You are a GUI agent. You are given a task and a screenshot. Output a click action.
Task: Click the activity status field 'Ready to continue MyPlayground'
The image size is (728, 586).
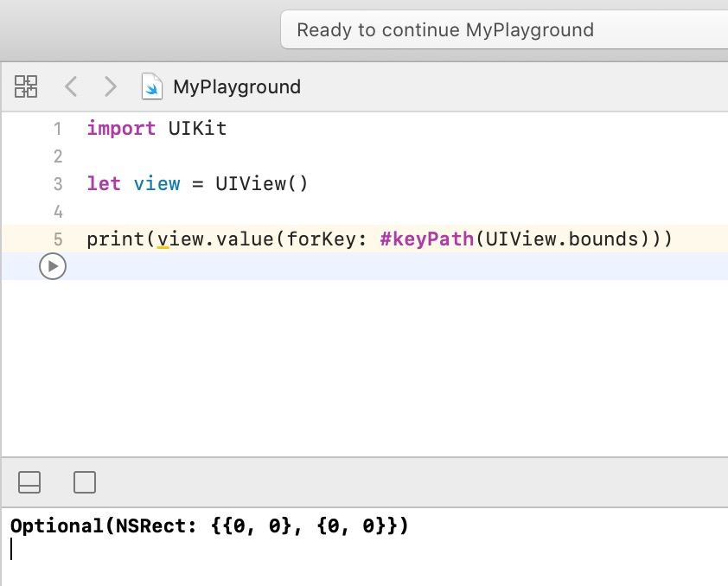pyautogui.click(x=504, y=29)
